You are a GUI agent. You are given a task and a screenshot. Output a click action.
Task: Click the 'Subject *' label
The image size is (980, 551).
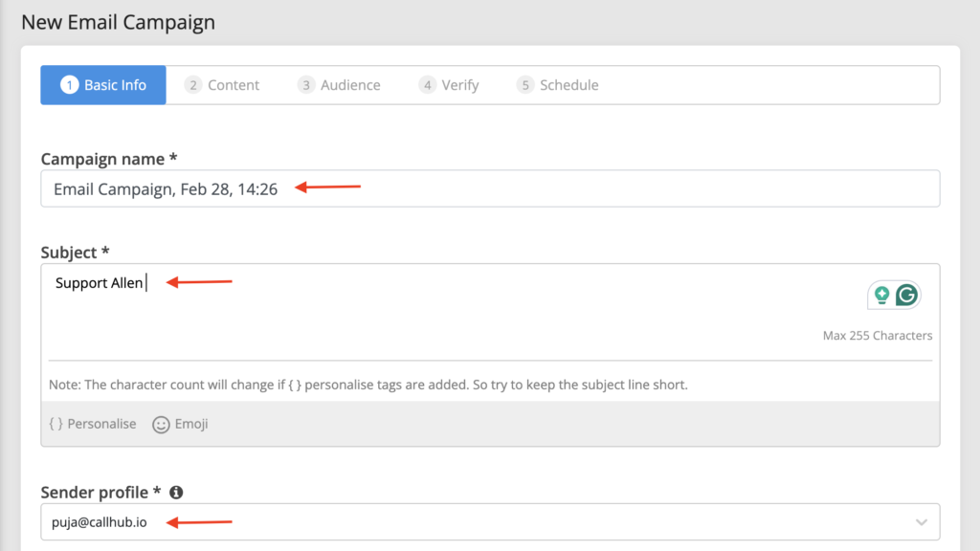75,253
